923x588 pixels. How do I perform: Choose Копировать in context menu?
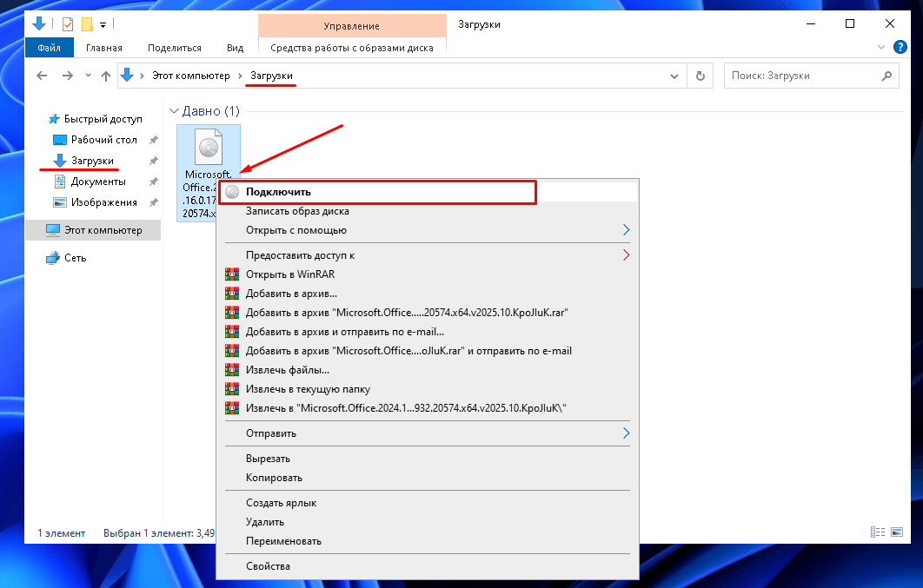428,478
